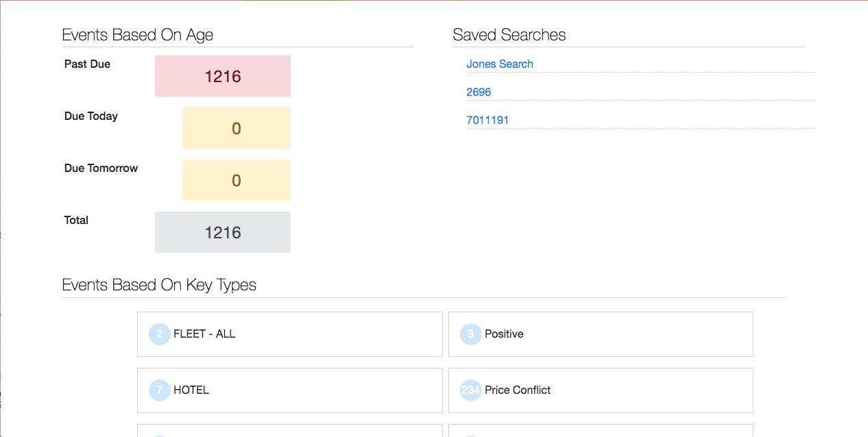Click the Due Tomorrow row label

[101, 168]
